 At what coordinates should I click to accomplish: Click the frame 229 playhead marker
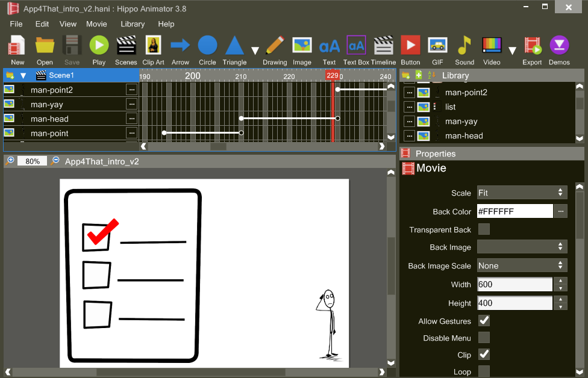[332, 75]
